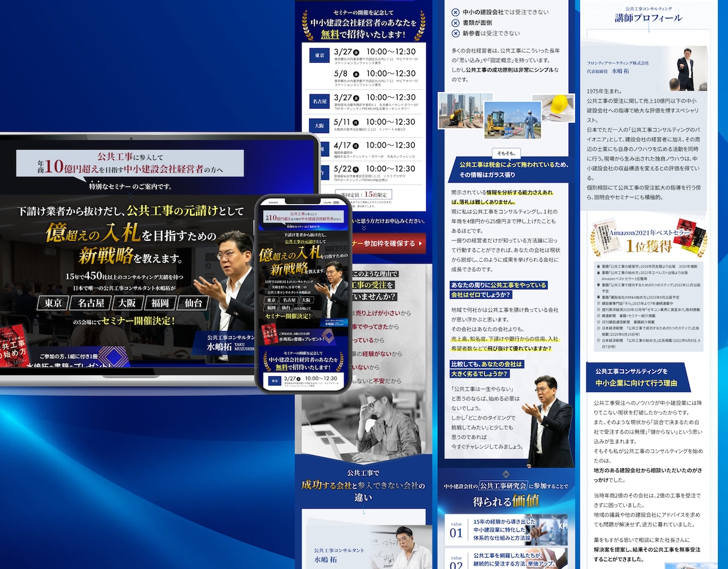Screen dimensions: 728x569
Task: Click the 5/22 10:00〜12:30 schedule entry
Action: [x=375, y=173]
